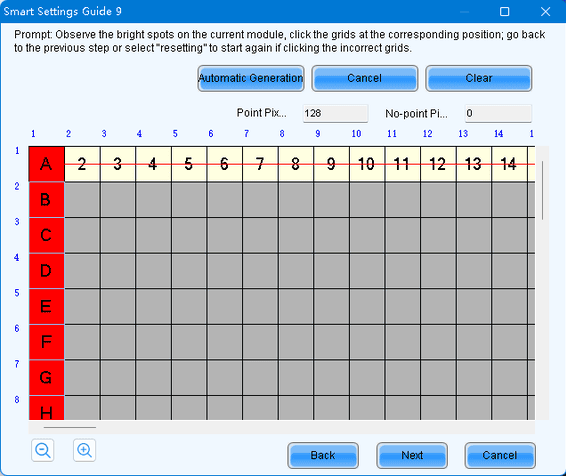Focus the Point Pix... field showing 128
Viewport: 566px width, 476px height.
(335, 113)
